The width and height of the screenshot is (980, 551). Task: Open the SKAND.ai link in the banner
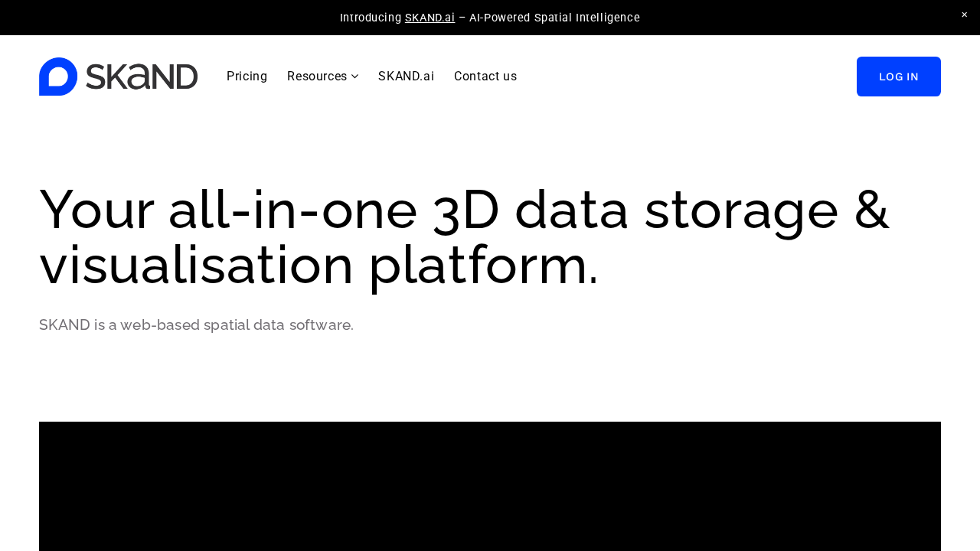[430, 18]
